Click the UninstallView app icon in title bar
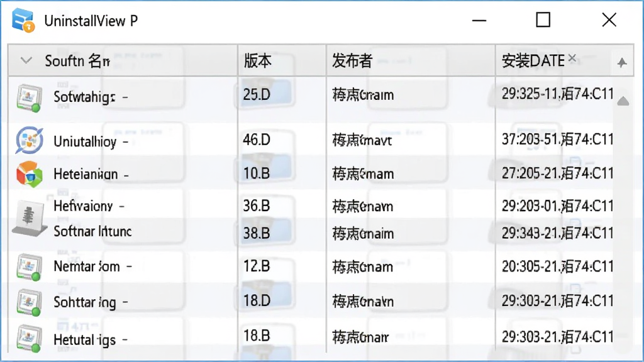This screenshot has height=362, width=644. coord(23,20)
